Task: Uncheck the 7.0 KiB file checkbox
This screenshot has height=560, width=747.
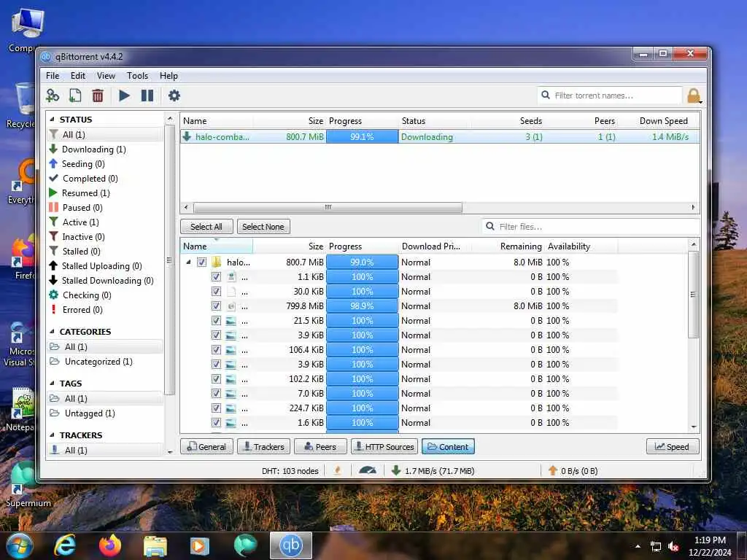Action: pos(216,393)
